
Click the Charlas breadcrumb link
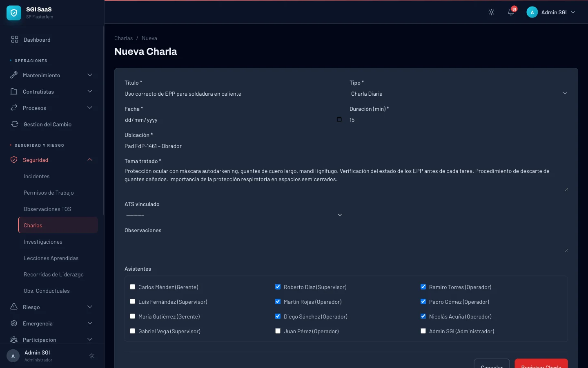click(x=123, y=38)
